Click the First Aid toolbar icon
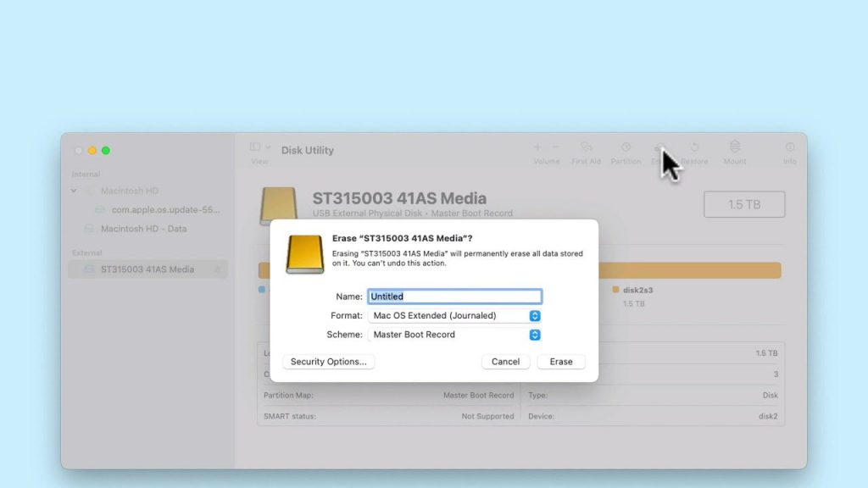Viewport: 868px width, 488px height. click(x=587, y=147)
